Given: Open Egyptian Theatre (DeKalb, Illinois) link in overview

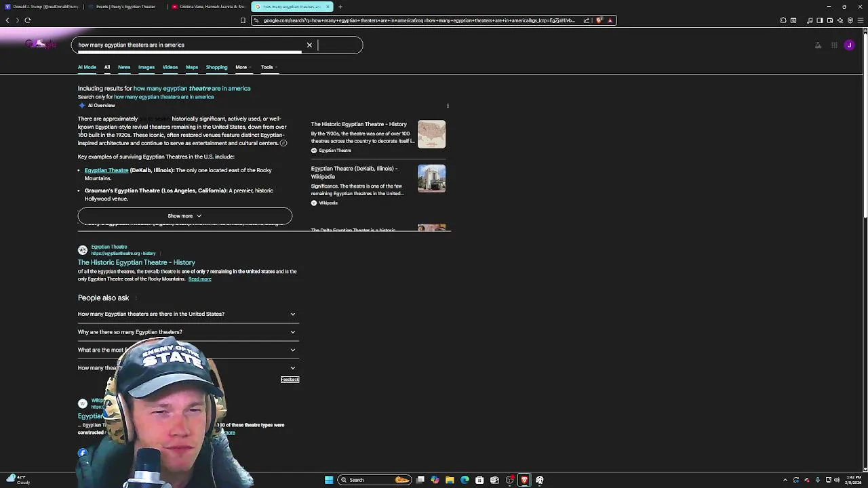Looking at the screenshot, I should 106,170.
